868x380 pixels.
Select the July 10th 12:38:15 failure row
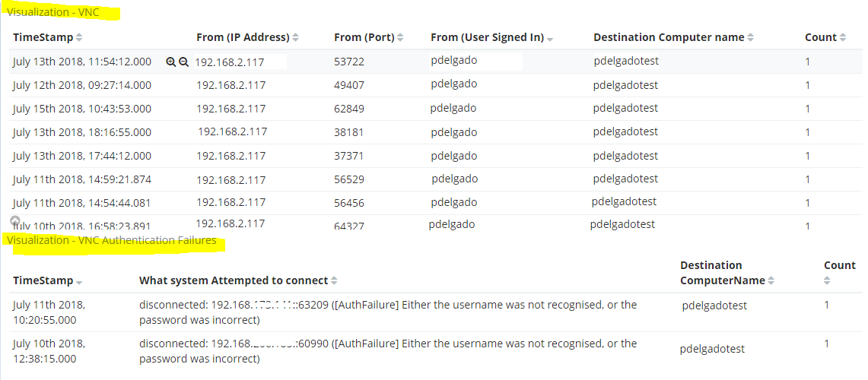point(434,351)
